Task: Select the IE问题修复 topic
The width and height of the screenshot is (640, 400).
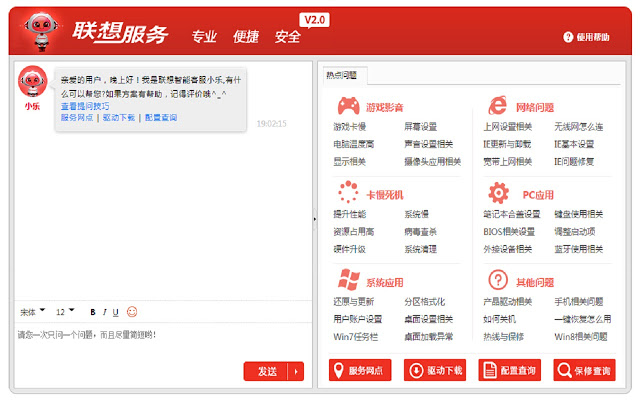Action: (574, 162)
